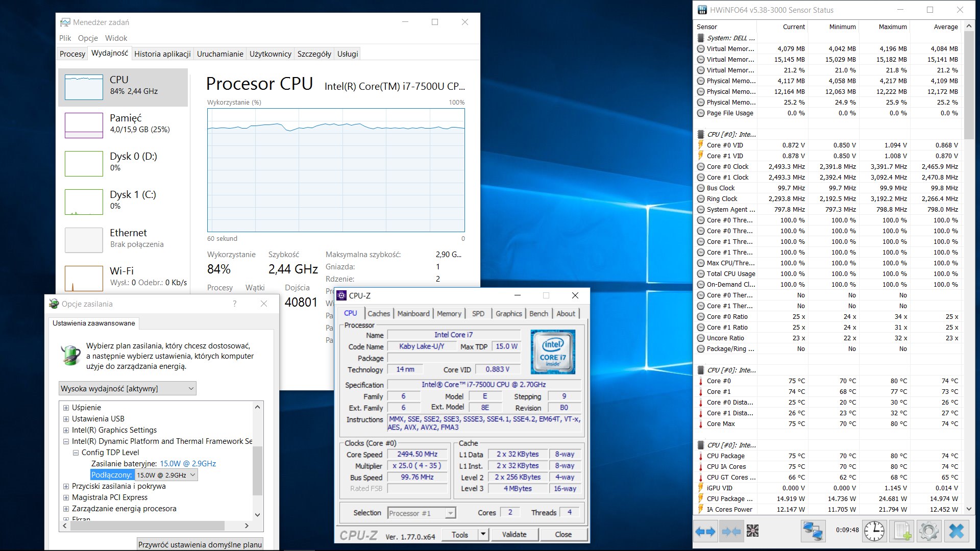The height and width of the screenshot is (551, 980).
Task: Click the CPU Package power bolt icon
Action: (701, 498)
